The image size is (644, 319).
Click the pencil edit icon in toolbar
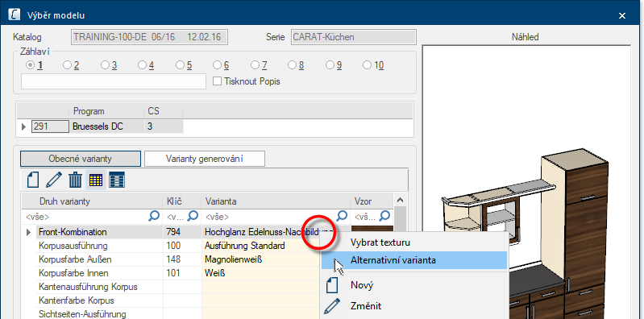[x=54, y=180]
